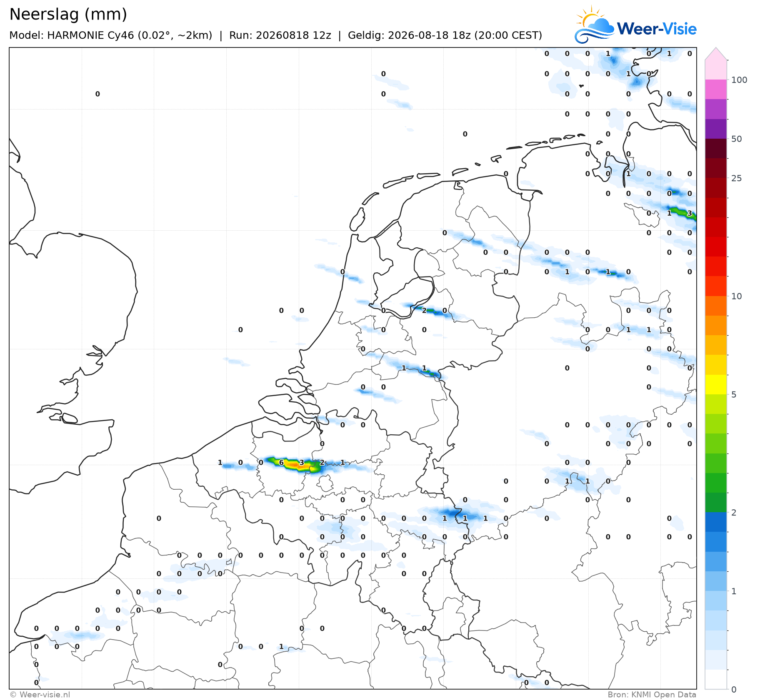The width and height of the screenshot is (760, 700).
Task: Click the Neerslag (mm) title
Action: [68, 14]
